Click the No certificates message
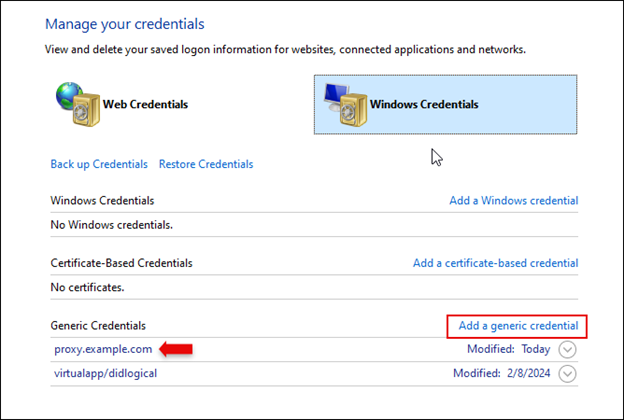The width and height of the screenshot is (624, 420). click(89, 287)
